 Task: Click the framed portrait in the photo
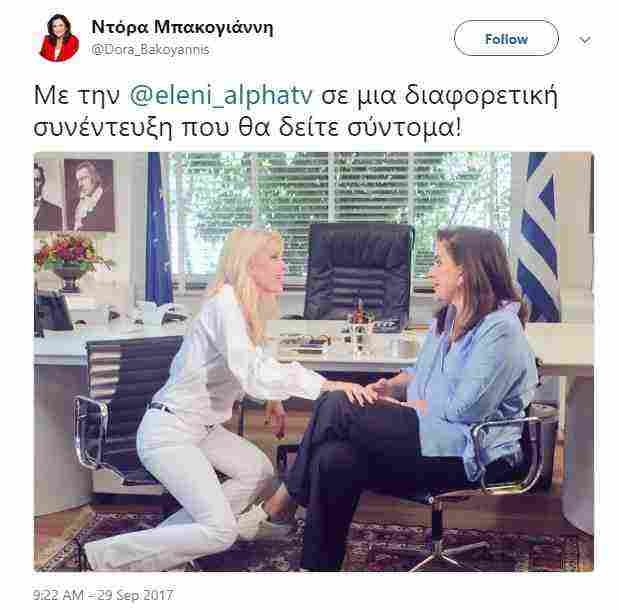click(90, 195)
